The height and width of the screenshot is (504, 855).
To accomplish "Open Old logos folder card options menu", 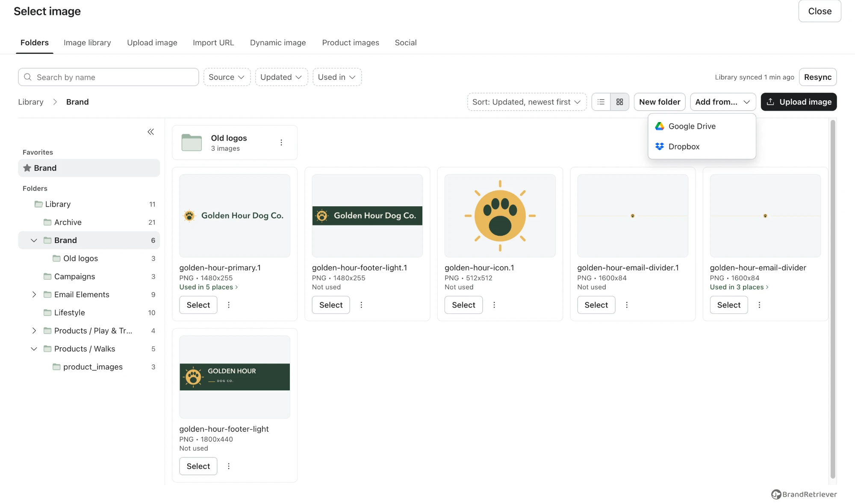I will (x=281, y=142).
